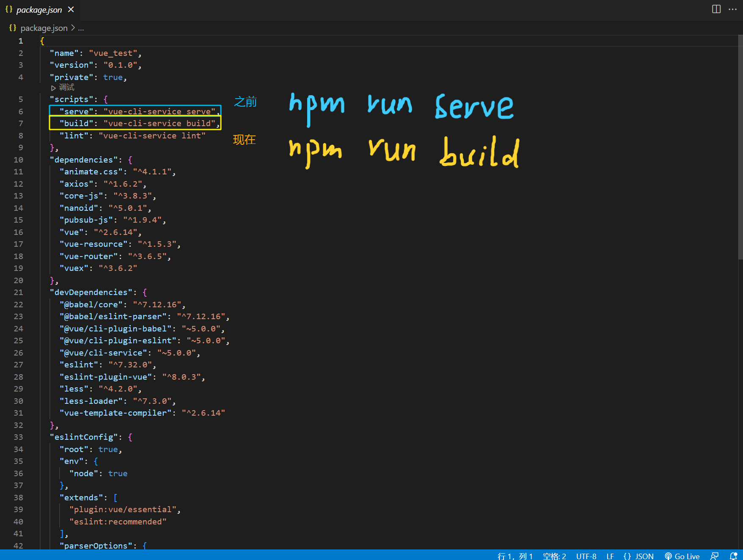Start Go Live server
Image resolution: width=743 pixels, height=560 pixels.
(682, 556)
